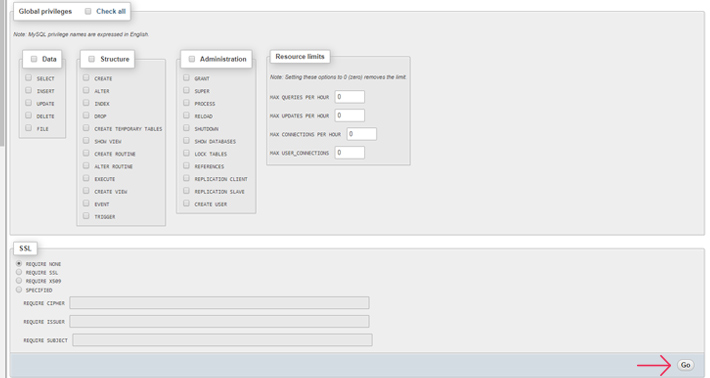This screenshot has width=710, height=378.
Task: Submit the form with the Go button
Action: 686,365
